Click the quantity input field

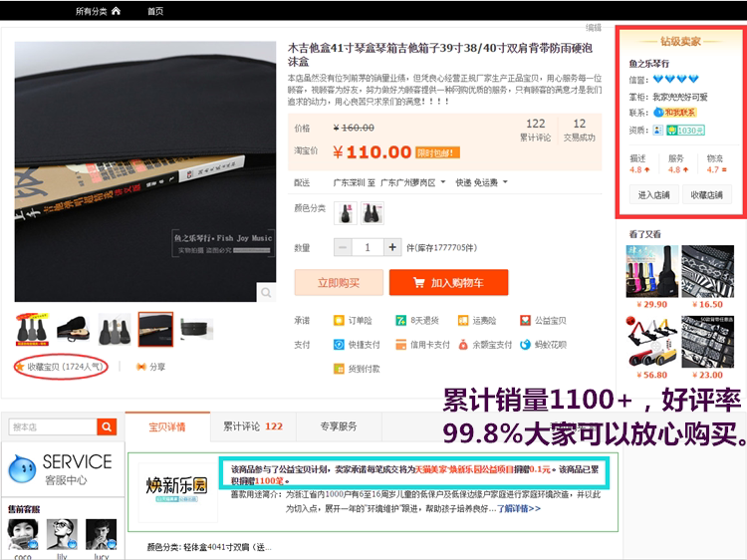click(x=368, y=247)
